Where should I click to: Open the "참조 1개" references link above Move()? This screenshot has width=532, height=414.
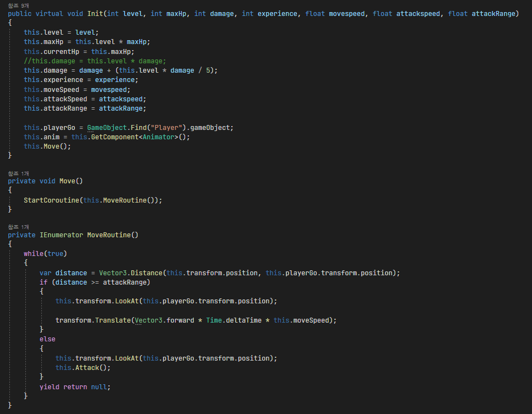coord(18,173)
